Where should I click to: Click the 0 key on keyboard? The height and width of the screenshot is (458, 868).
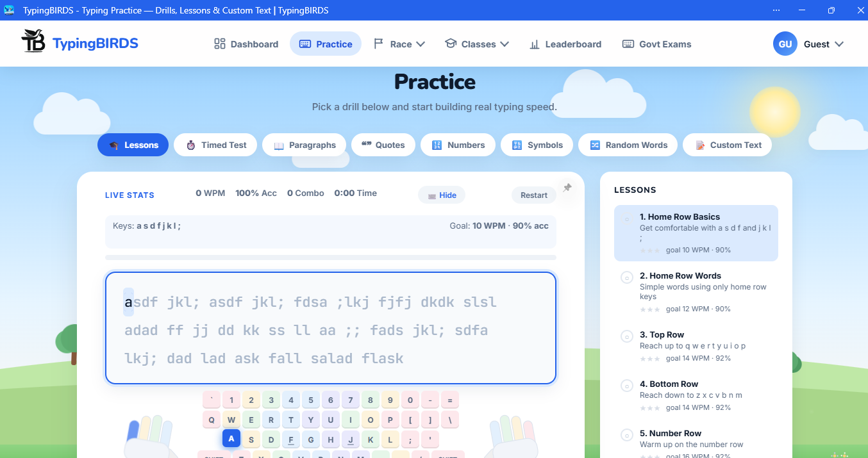[410, 400]
